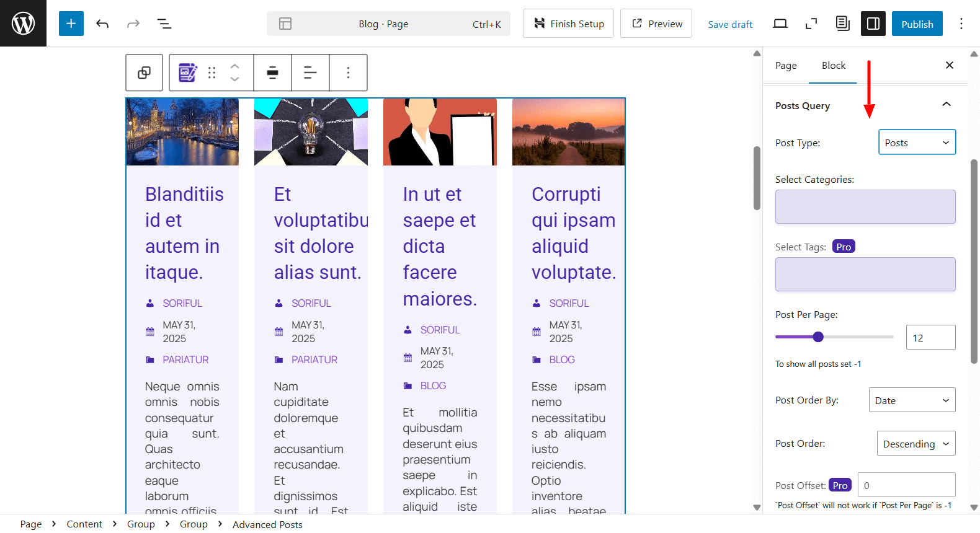Click the select parent block icon
Image resolution: width=980 pixels, height=533 pixels.
pos(144,73)
